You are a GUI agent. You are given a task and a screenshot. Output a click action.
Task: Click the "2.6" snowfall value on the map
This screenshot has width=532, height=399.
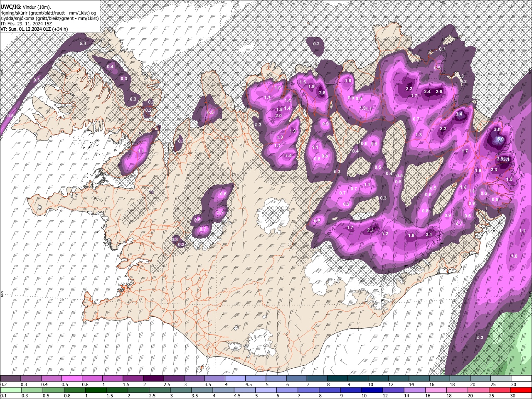439,91
